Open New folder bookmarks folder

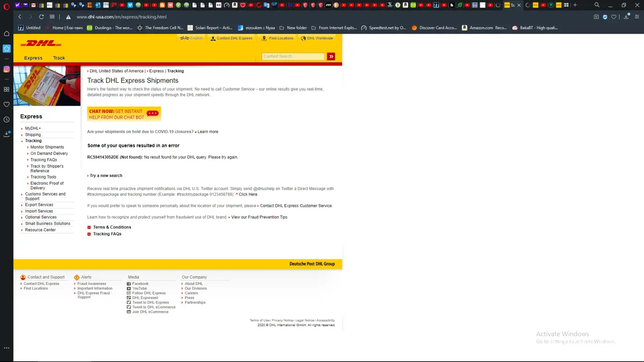(293, 28)
